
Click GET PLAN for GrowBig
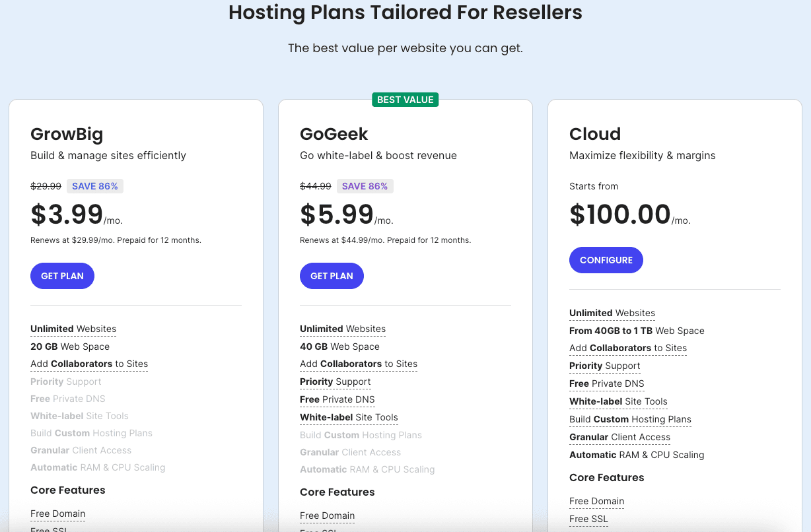click(62, 275)
